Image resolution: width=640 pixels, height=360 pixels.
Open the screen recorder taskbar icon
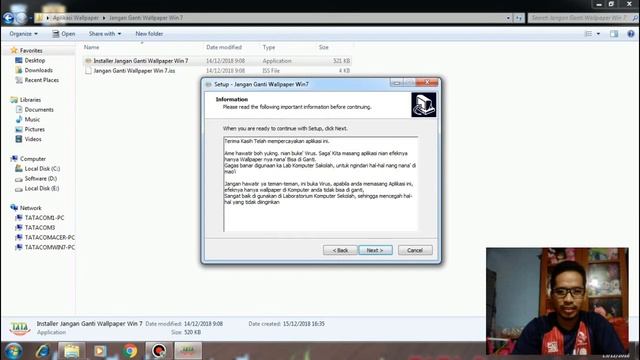(x=159, y=351)
